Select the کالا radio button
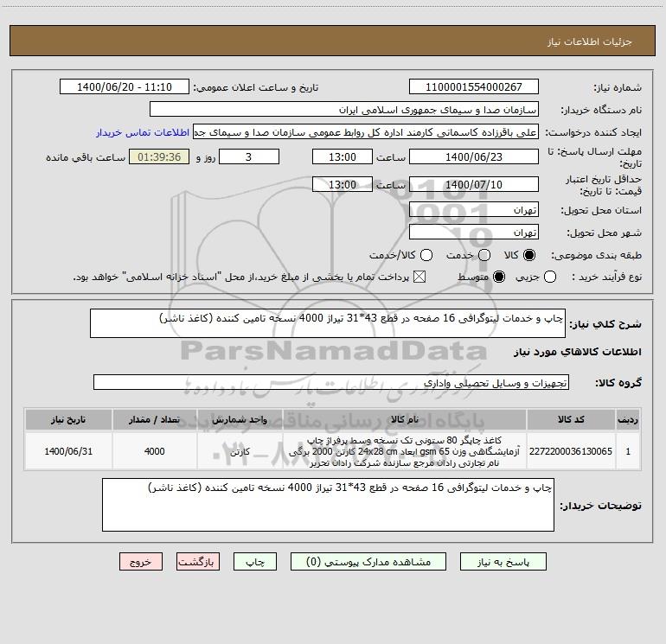666x644 pixels. [x=529, y=255]
